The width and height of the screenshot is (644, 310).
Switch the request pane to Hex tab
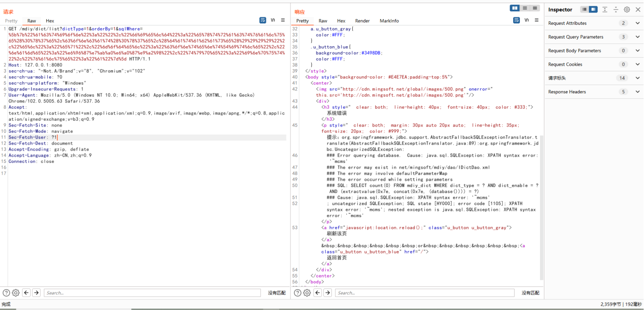pyautogui.click(x=50, y=21)
